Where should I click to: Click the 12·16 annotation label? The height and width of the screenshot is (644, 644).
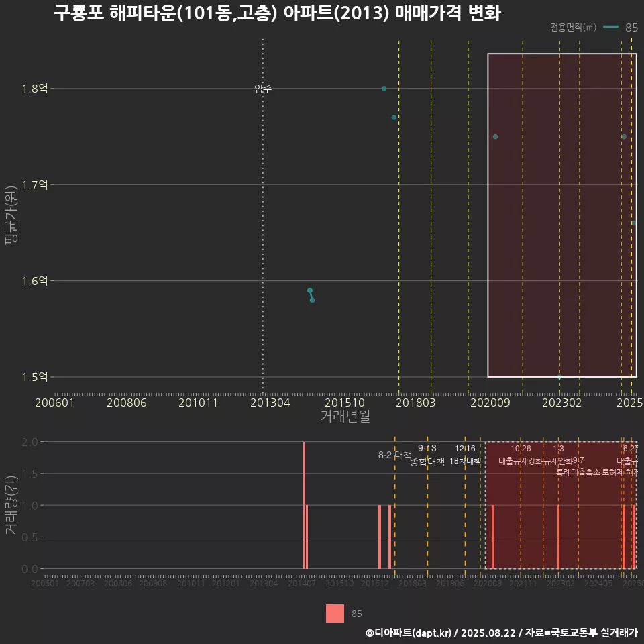[465, 449]
